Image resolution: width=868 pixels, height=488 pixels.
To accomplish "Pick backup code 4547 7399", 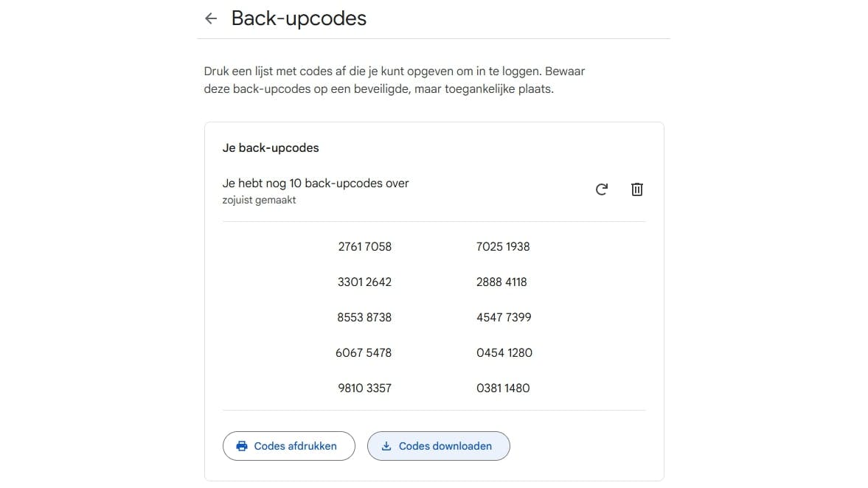I will click(x=504, y=317).
